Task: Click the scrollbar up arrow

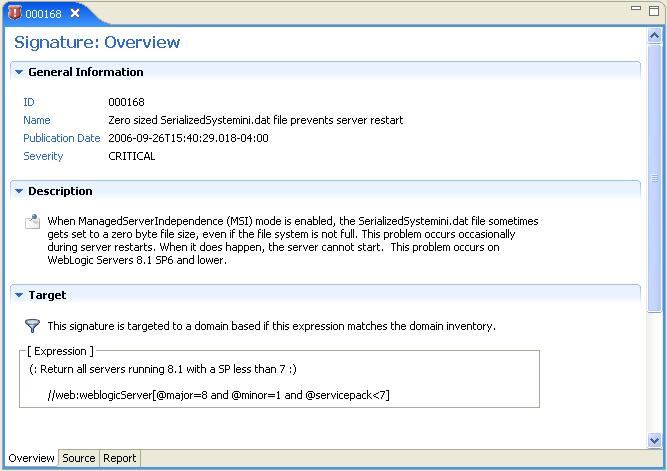Action: tap(654, 36)
